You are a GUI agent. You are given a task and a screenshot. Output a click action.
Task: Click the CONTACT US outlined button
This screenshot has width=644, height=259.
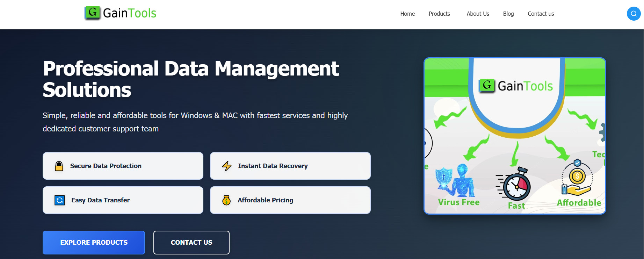coord(191,243)
